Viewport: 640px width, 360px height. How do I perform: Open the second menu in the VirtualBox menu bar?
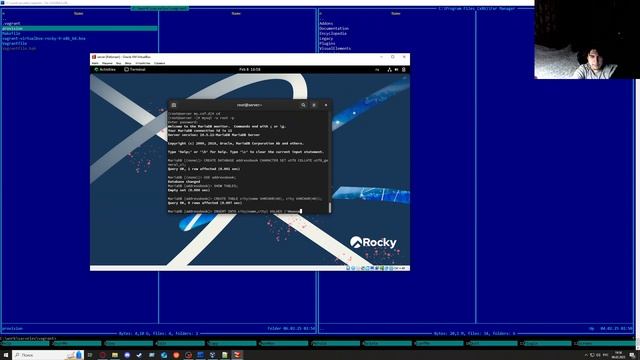click(107, 63)
